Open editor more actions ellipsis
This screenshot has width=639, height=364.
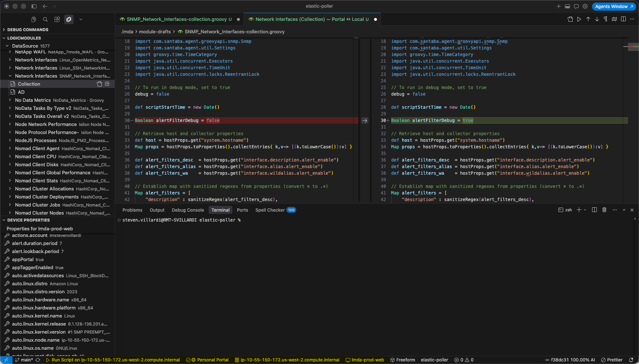coord(632,19)
